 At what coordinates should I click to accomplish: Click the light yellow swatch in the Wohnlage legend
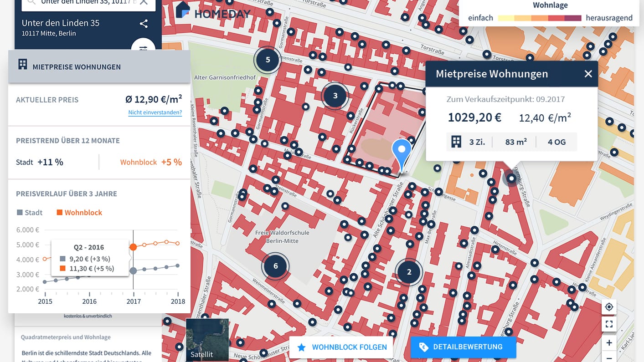click(506, 18)
